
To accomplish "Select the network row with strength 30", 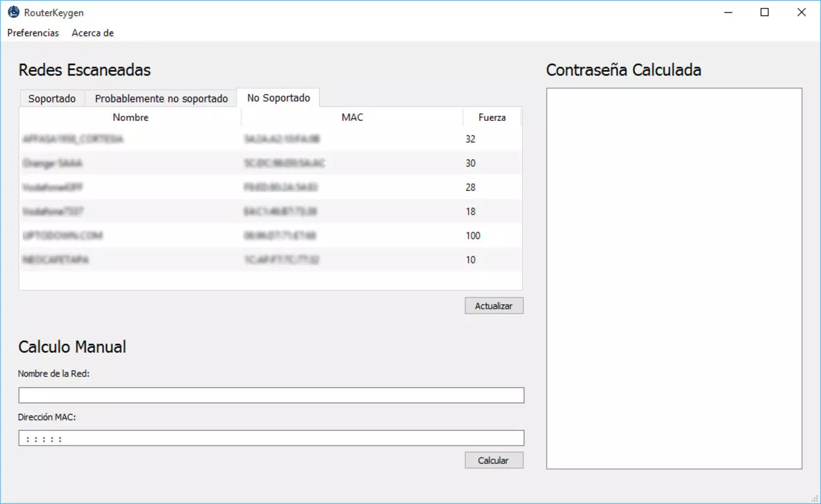I will [271, 163].
